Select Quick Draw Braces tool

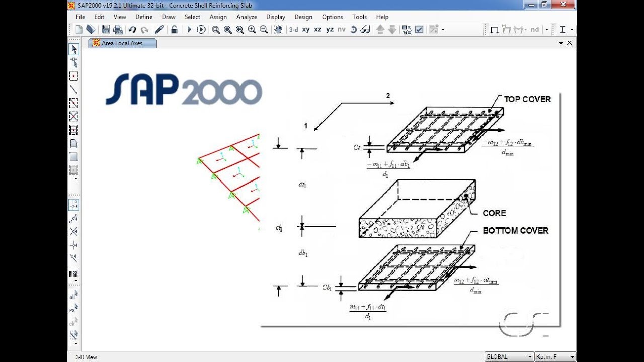(74, 117)
